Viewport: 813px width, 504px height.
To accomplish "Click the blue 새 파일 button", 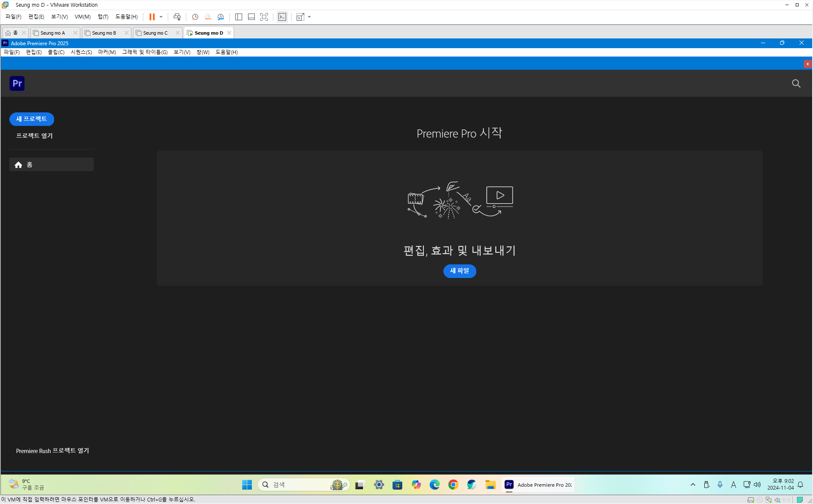I will 459,271.
